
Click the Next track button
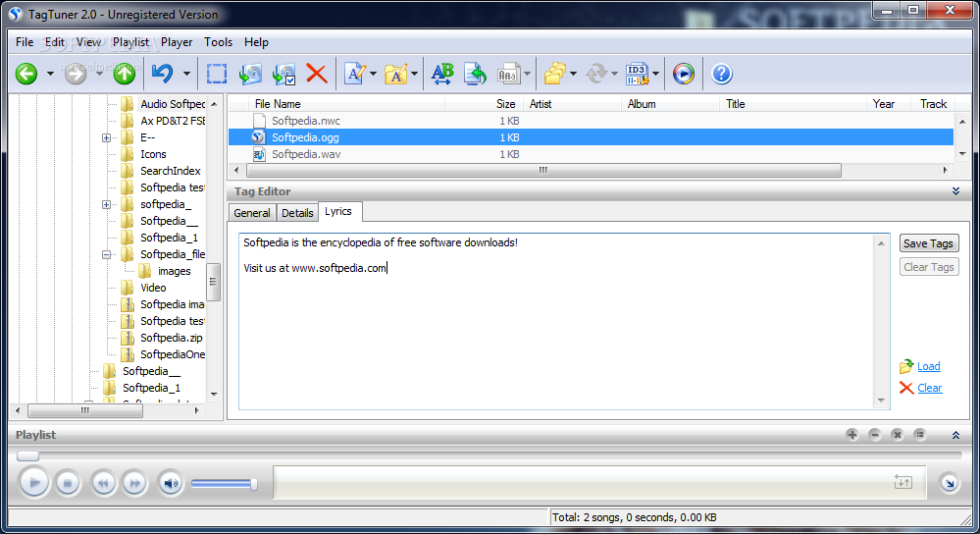tap(134, 483)
